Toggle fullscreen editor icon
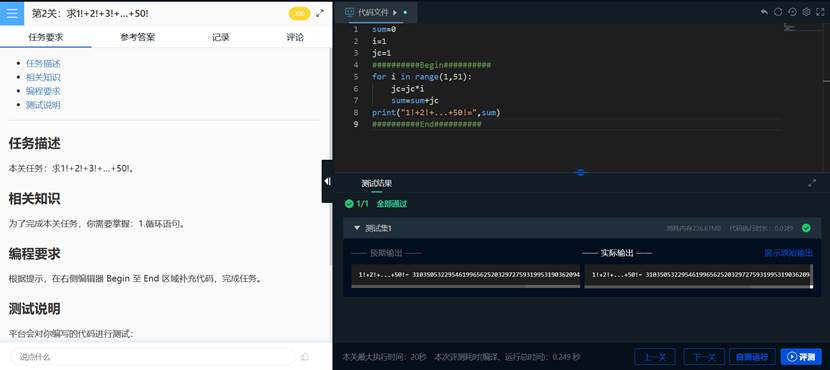830x370 pixels. 820,12
